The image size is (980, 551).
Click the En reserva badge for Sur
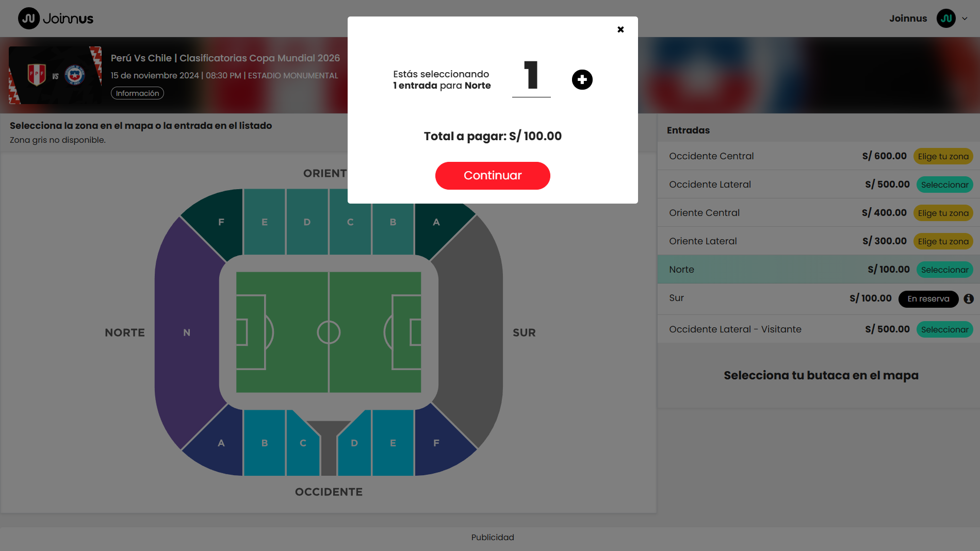pos(928,299)
